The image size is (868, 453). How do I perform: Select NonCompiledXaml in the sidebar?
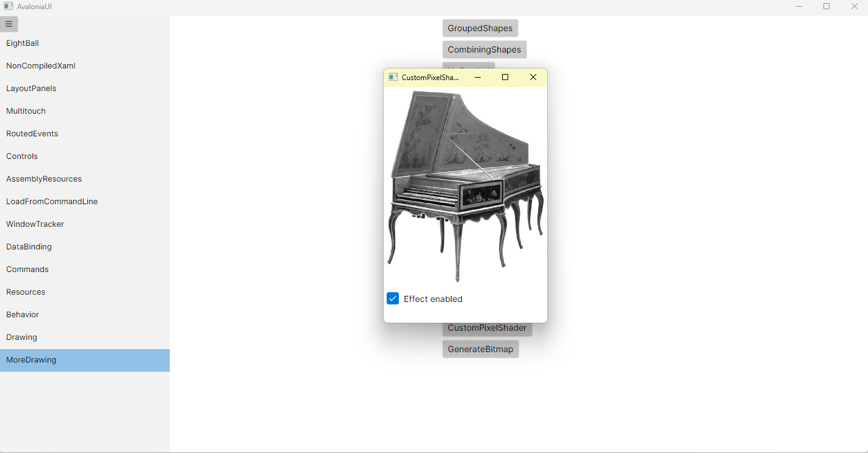point(85,66)
